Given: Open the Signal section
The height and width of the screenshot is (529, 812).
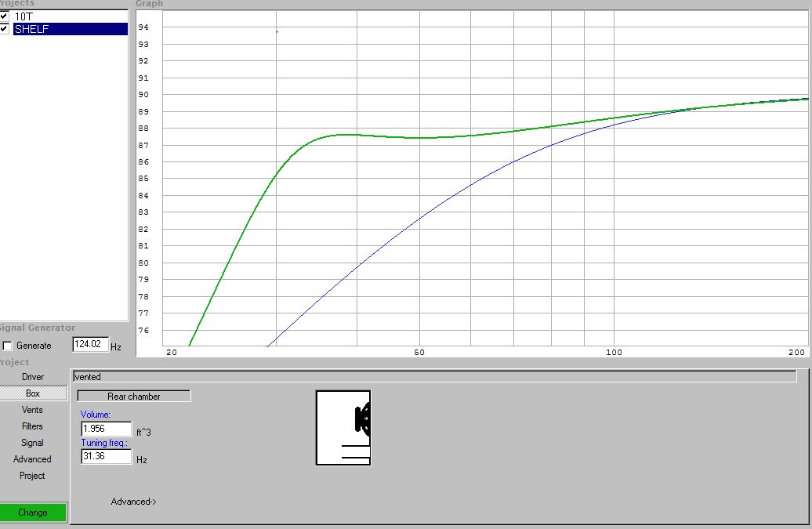Looking at the screenshot, I should tap(33, 443).
